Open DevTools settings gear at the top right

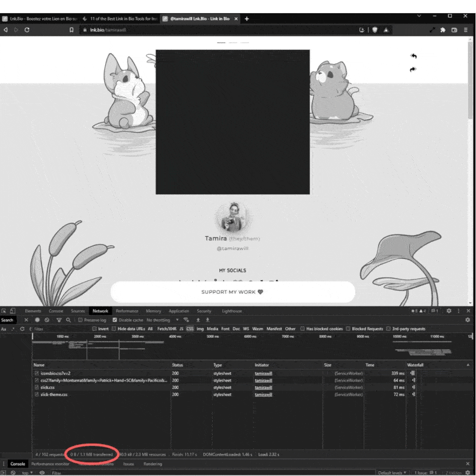pyautogui.click(x=449, y=311)
